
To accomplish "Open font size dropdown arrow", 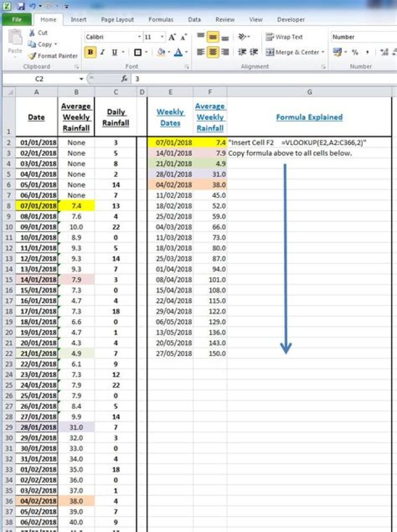I will [162, 36].
